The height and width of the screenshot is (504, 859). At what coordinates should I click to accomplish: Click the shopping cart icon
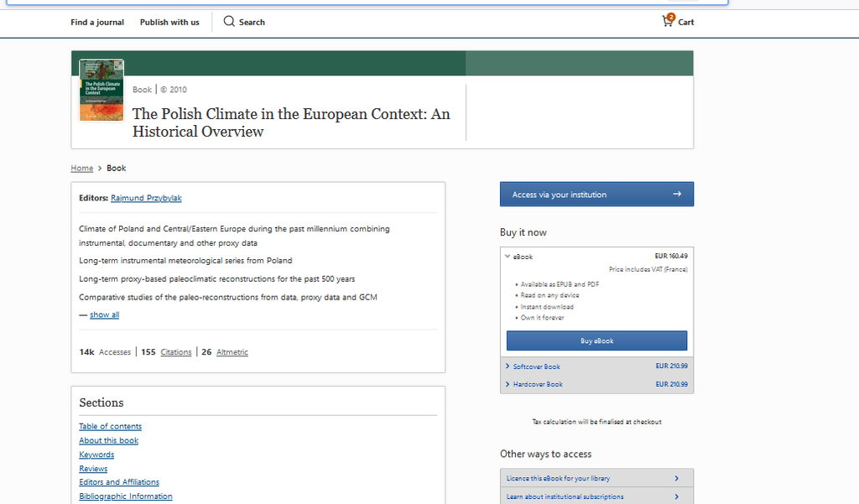pyautogui.click(x=669, y=21)
